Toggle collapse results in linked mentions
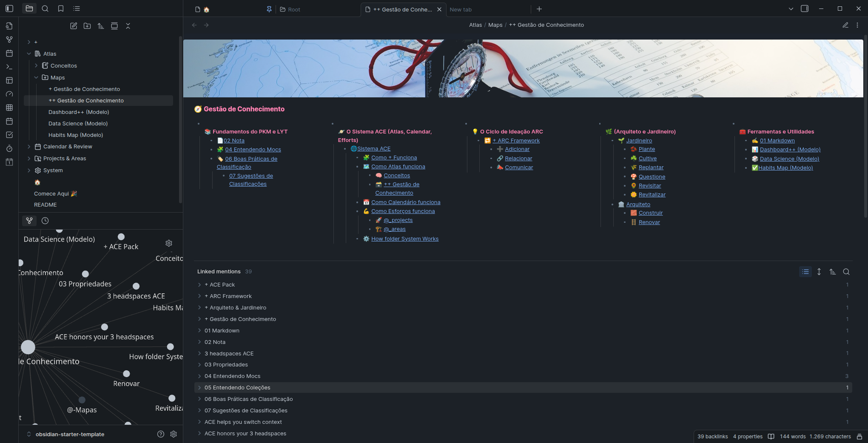 click(805, 272)
